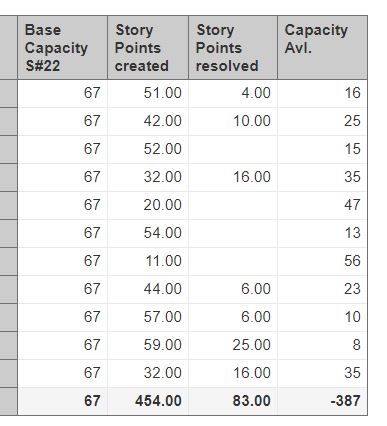Screen dimensions: 387x426
Task: Select the total 454.00 story points created
Action: tap(148, 401)
